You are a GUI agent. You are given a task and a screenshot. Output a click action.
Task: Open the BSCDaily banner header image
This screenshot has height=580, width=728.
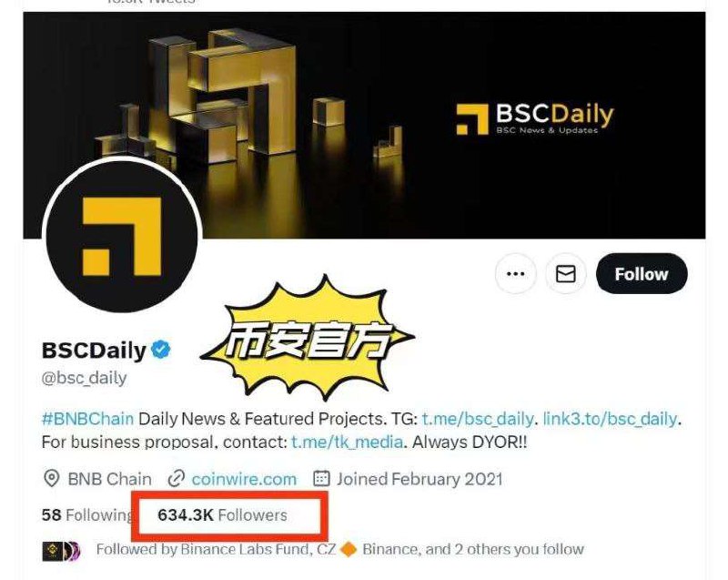(x=364, y=126)
